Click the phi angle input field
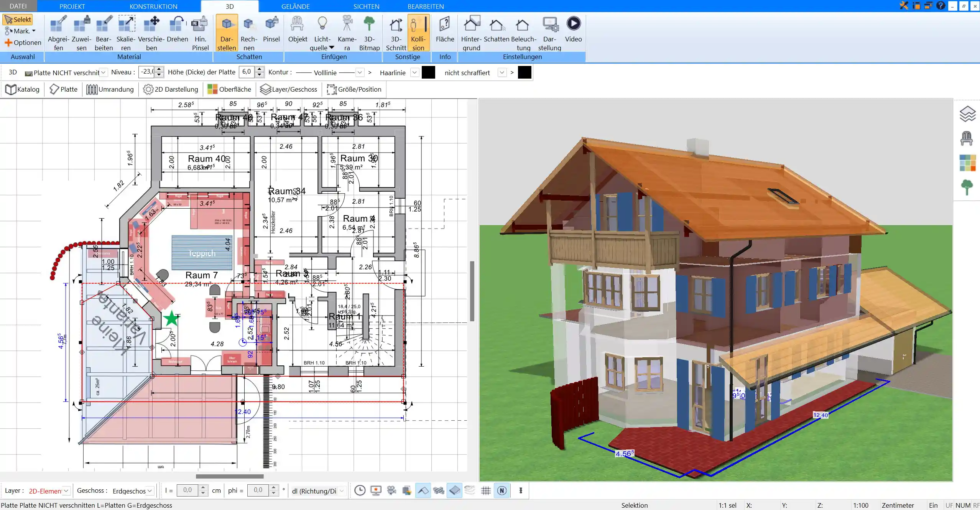This screenshot has height=510, width=980. (x=258, y=490)
